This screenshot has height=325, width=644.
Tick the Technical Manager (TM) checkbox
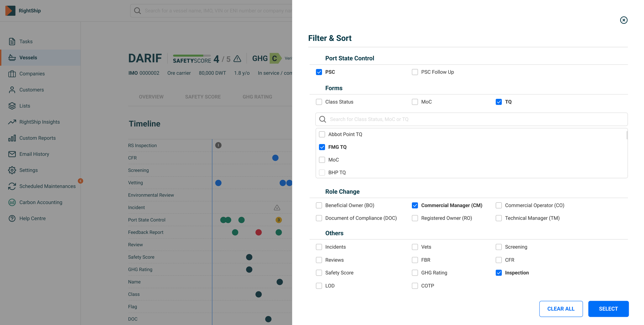[499, 218]
